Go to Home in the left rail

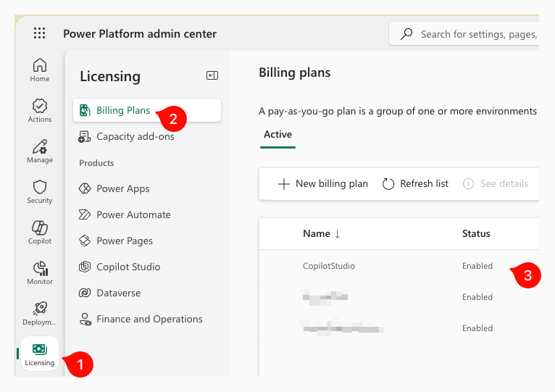40,70
